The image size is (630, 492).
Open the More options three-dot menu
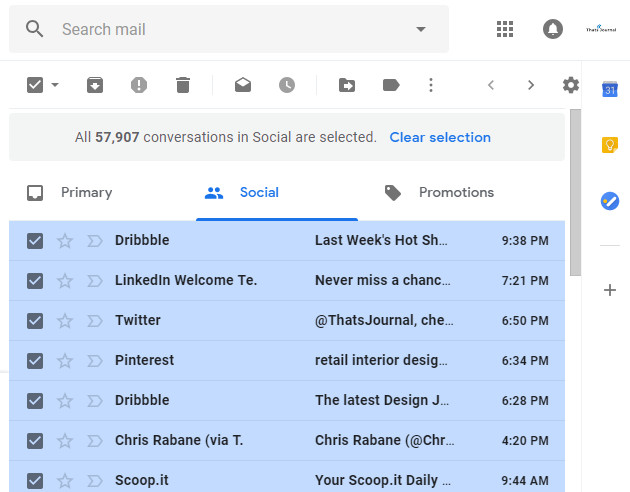[431, 85]
